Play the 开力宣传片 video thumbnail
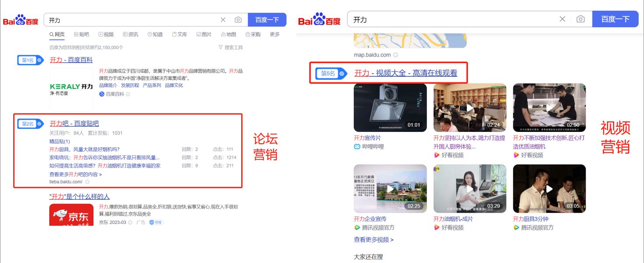Screen dimensions: 644x263 click(x=390, y=107)
